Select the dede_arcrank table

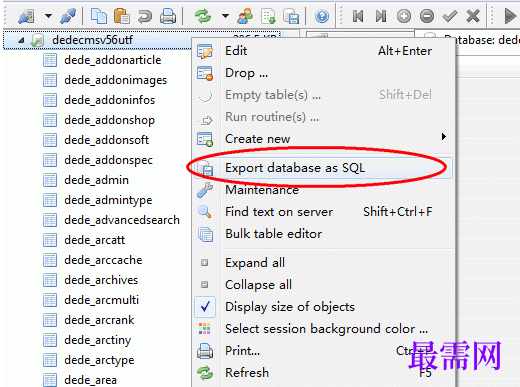point(99,320)
